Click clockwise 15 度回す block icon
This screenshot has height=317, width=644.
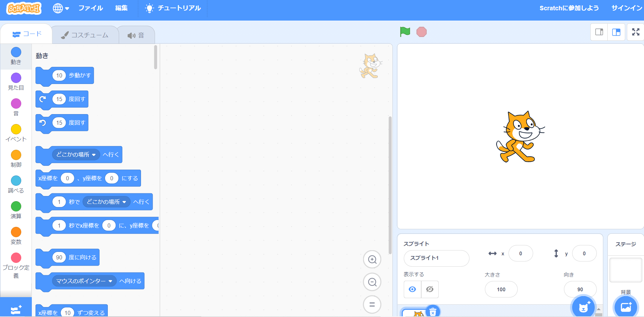[x=43, y=99]
